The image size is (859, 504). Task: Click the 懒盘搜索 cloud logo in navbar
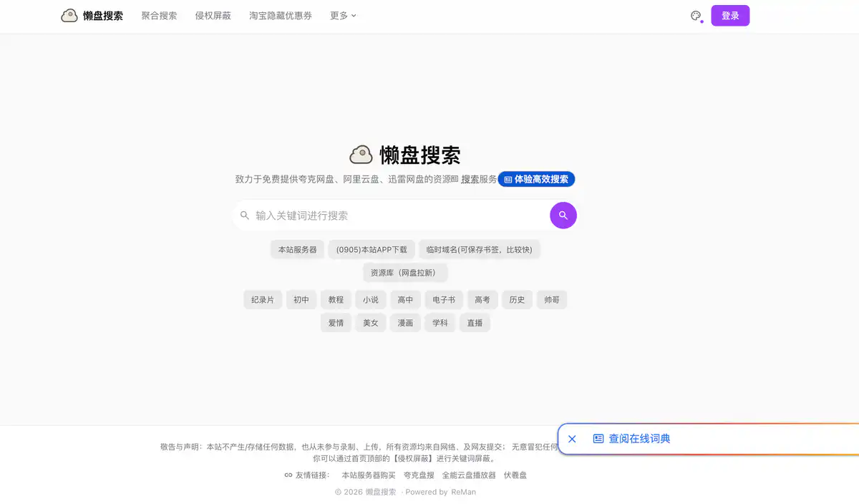pyautogui.click(x=69, y=16)
